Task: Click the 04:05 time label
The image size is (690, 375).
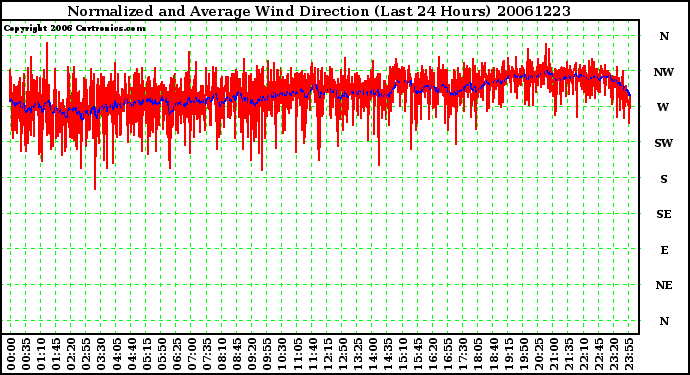Action: coord(116,354)
